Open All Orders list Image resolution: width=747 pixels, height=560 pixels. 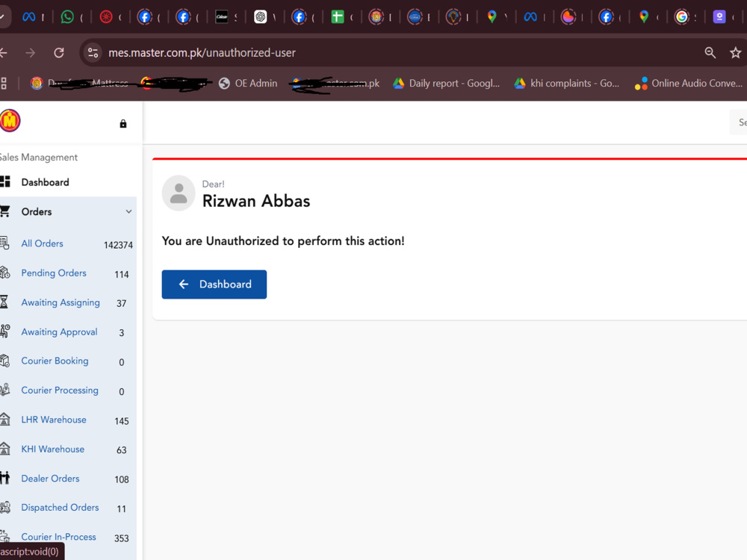coord(42,243)
